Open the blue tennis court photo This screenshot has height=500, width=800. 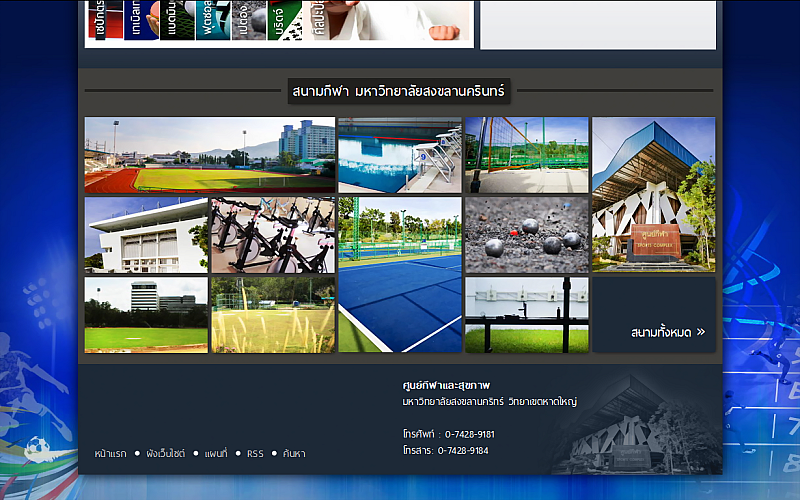(400, 274)
